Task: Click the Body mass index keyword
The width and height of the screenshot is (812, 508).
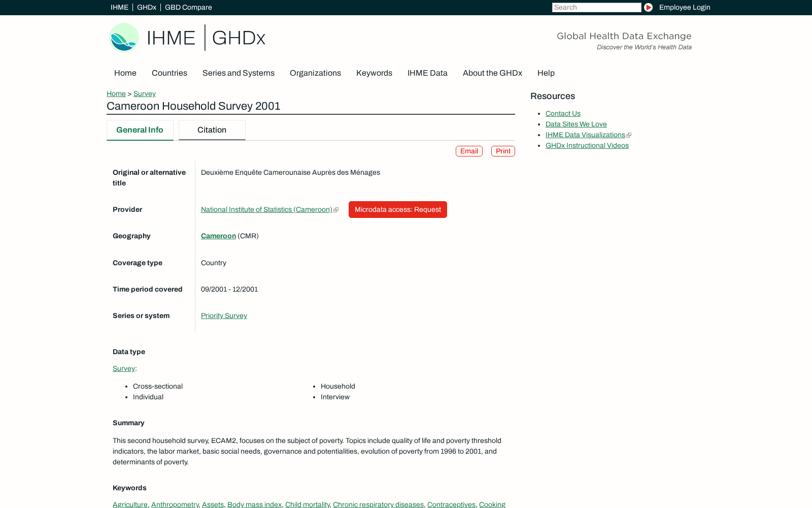Action: (x=254, y=504)
